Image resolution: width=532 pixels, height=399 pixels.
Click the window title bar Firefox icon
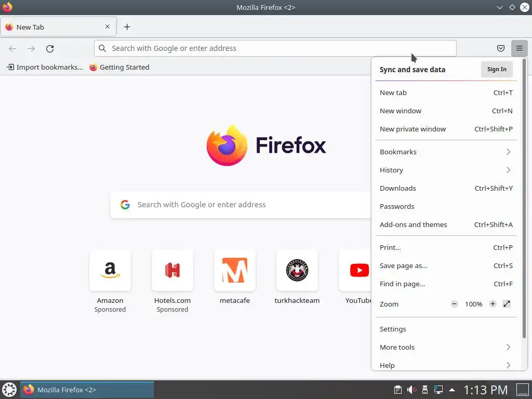[7, 7]
